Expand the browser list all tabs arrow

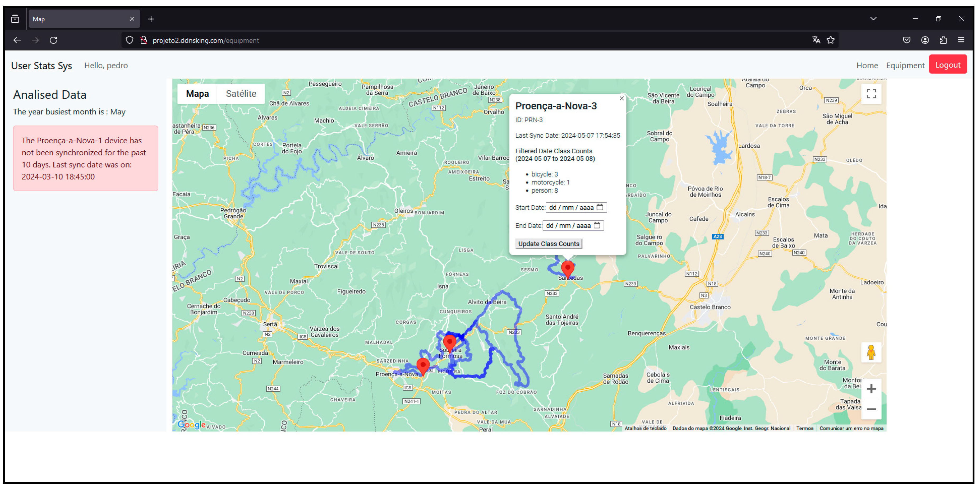click(873, 18)
